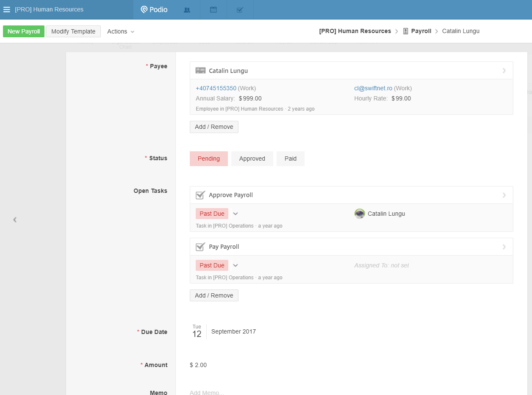Set status to Approved
Image resolution: width=532 pixels, height=395 pixels.
252,159
